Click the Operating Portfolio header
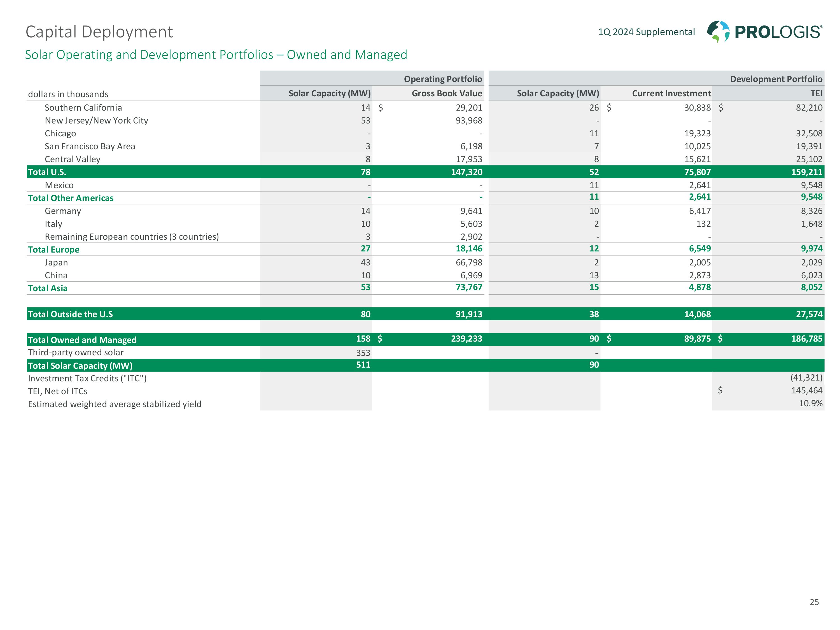This screenshot has height=630, width=840. click(x=443, y=79)
